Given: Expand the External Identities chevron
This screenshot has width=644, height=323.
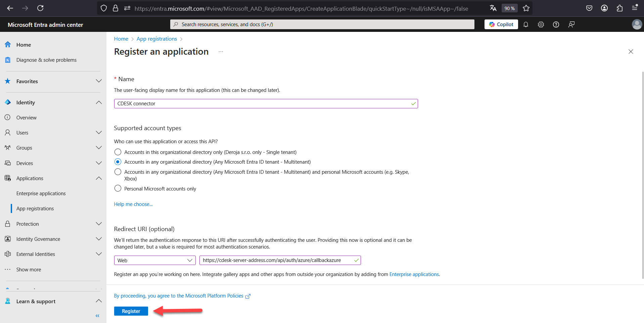Looking at the screenshot, I should (99, 254).
